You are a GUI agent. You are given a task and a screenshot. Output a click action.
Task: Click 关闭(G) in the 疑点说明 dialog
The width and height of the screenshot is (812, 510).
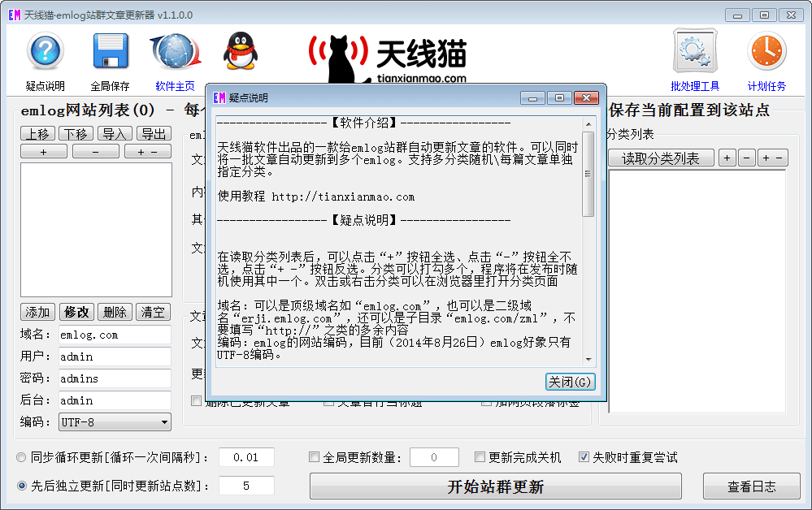pos(570,382)
